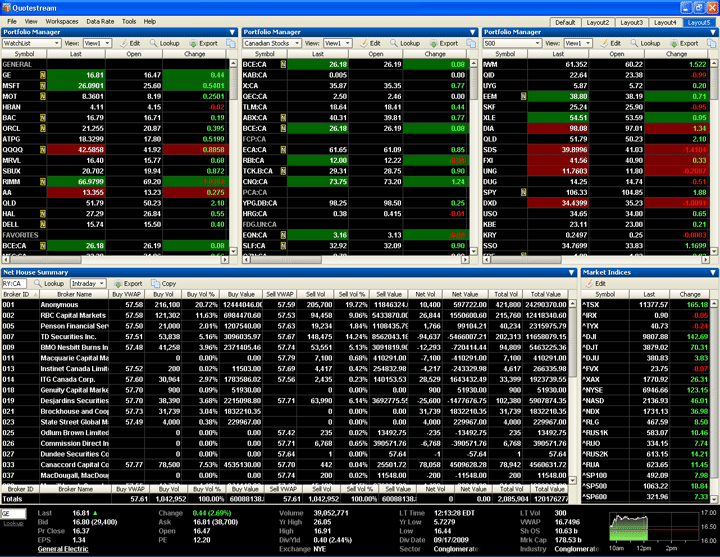The height and width of the screenshot is (557, 720).
Task: Switch to the Default layout tab
Action: click(565, 23)
